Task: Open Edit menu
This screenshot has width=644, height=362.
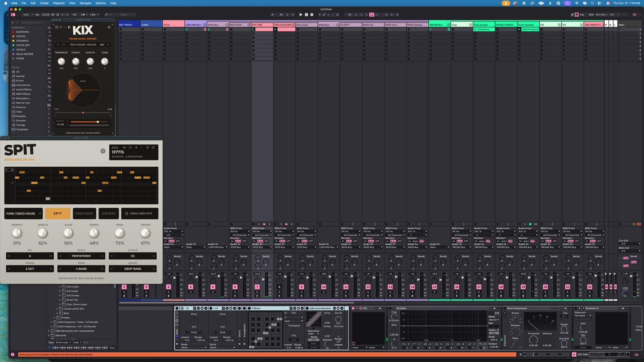Action: tap(33, 3)
